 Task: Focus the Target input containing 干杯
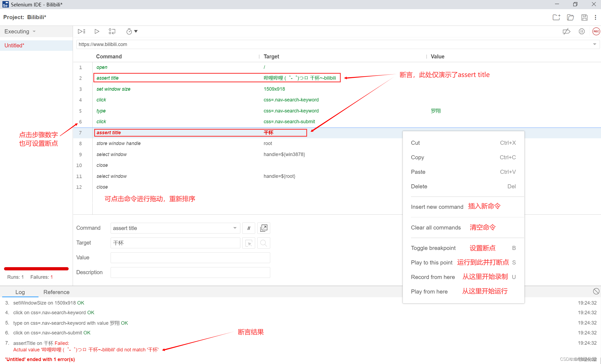pos(175,243)
